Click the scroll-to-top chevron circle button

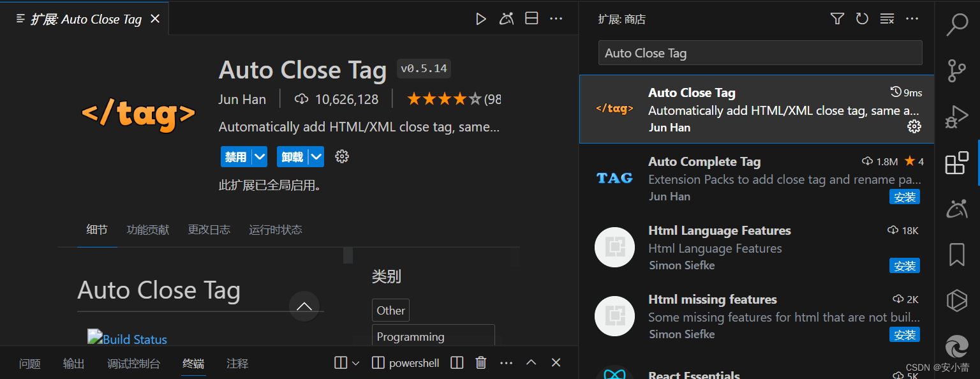click(304, 306)
